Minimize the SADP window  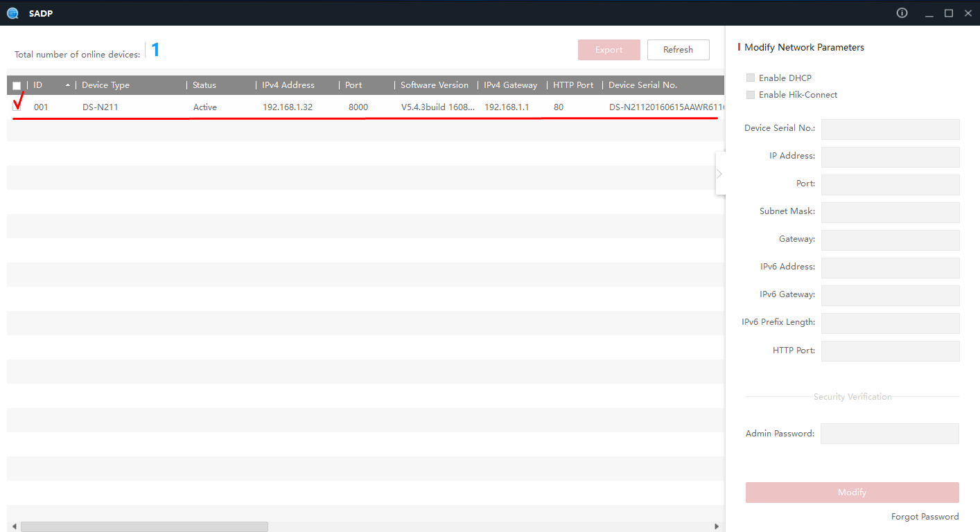click(929, 13)
